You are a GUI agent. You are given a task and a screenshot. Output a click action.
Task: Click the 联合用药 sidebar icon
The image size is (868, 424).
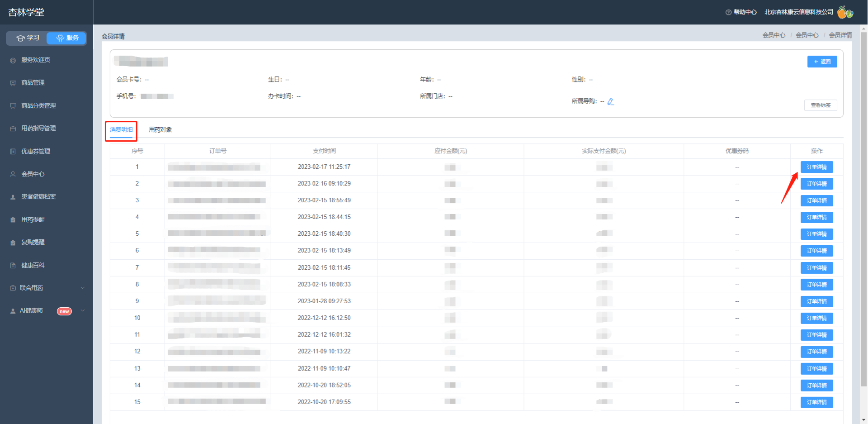(13, 288)
